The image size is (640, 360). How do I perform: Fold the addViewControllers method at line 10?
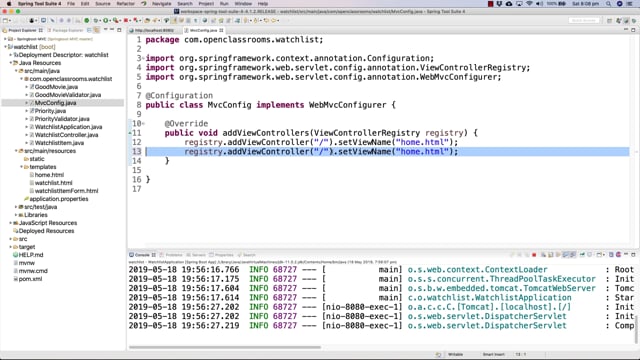pos(143,123)
